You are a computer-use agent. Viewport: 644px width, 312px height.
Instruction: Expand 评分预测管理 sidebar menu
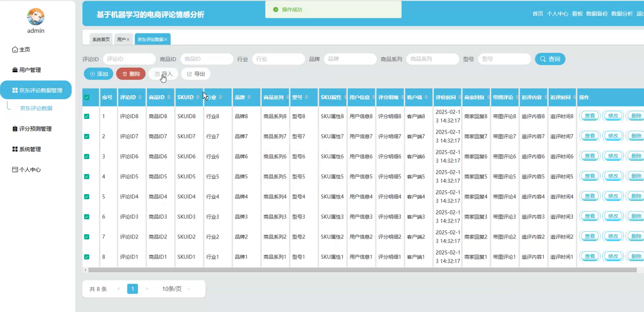[36, 129]
